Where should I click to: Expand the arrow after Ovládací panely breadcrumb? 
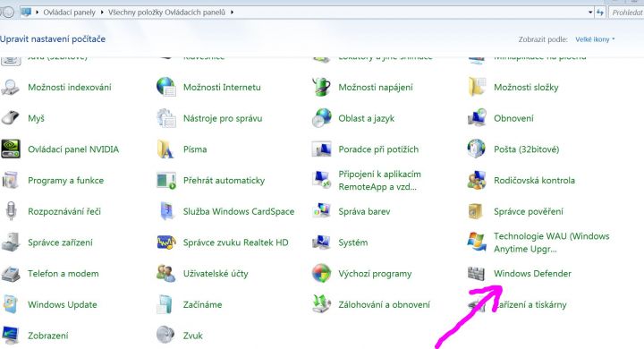click(101, 13)
